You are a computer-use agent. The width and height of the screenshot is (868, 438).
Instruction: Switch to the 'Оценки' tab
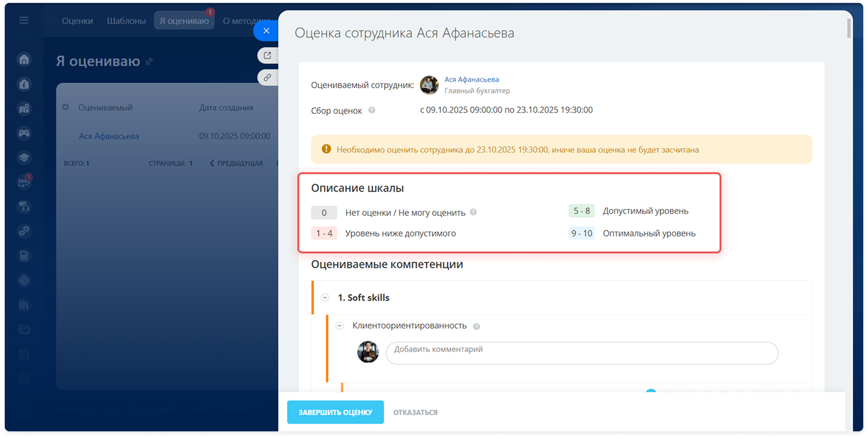(77, 21)
